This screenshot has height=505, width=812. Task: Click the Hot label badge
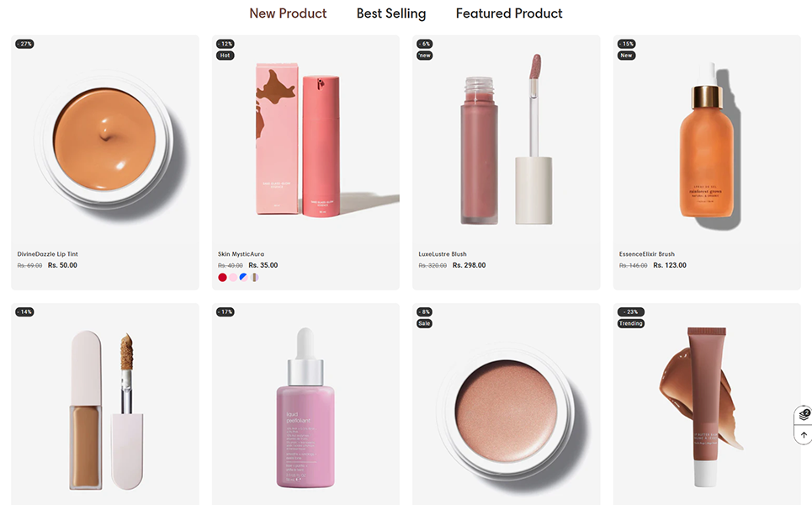click(x=225, y=56)
